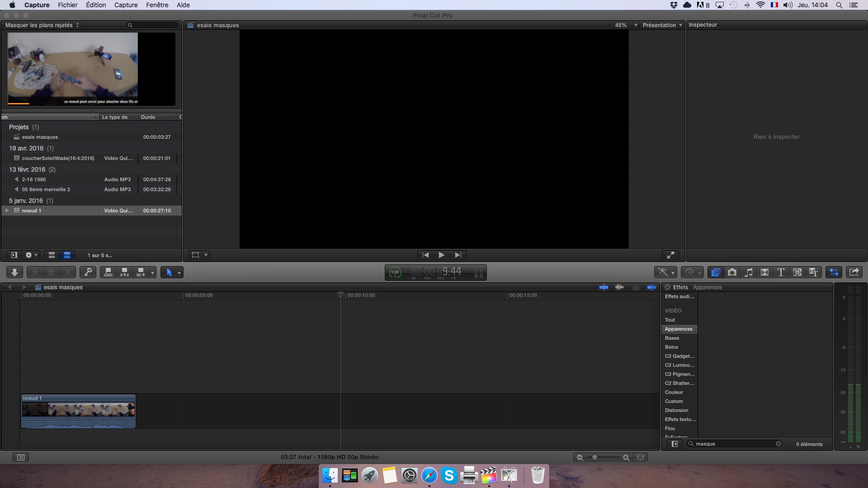Screen dimensions: 868x488
Task: Open the Présentation viewer options menu
Action: [x=662, y=25]
